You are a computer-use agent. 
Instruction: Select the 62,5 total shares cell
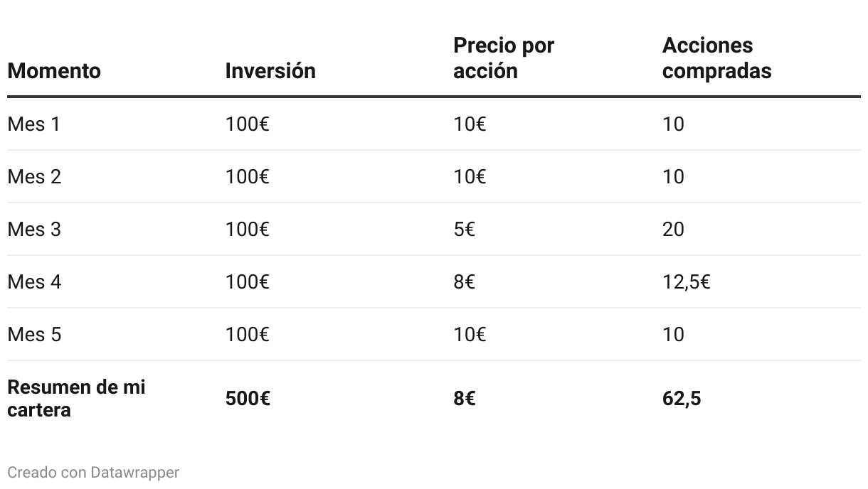point(682,399)
